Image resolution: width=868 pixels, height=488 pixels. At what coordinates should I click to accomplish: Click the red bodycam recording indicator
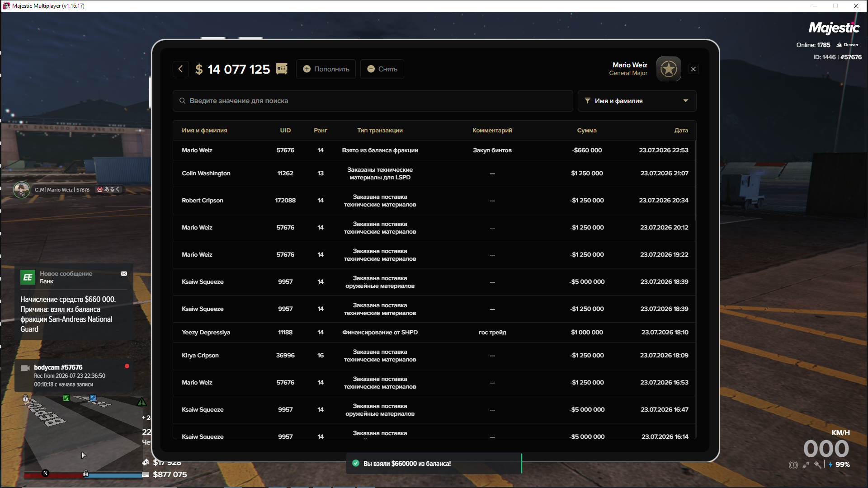point(127,366)
